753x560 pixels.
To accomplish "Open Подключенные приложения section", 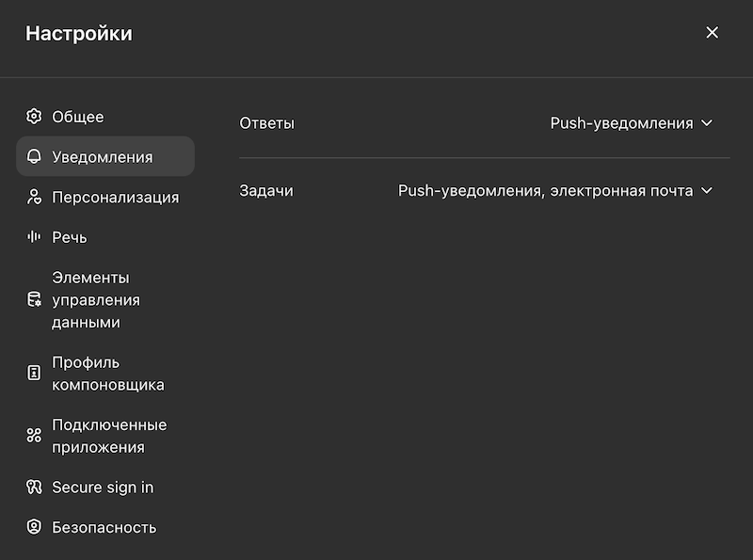I will [105, 436].
